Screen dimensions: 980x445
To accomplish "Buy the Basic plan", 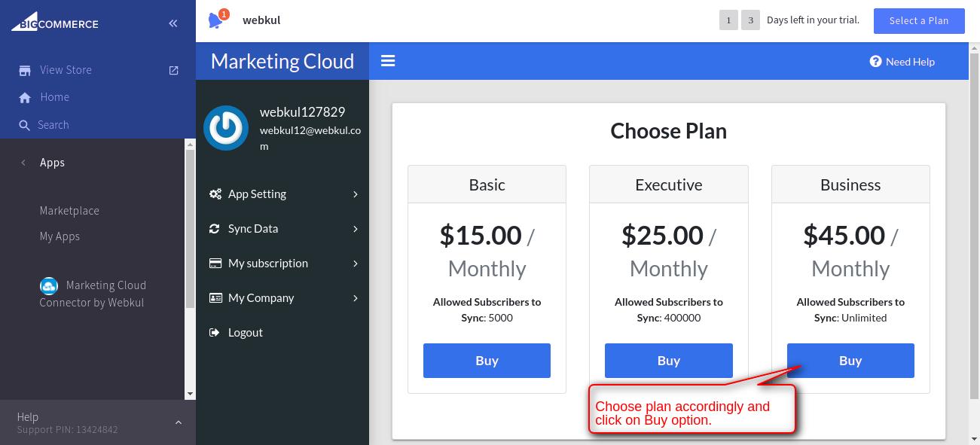I will 487,361.
